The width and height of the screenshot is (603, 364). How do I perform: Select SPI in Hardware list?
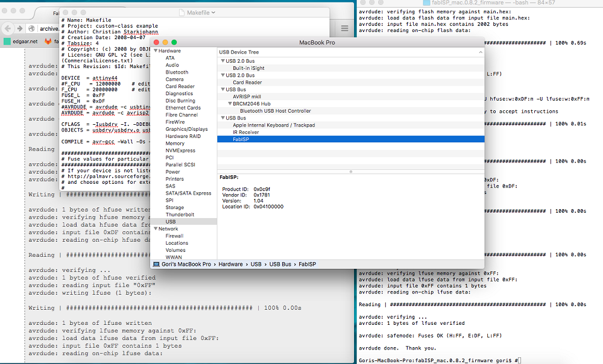click(x=169, y=200)
